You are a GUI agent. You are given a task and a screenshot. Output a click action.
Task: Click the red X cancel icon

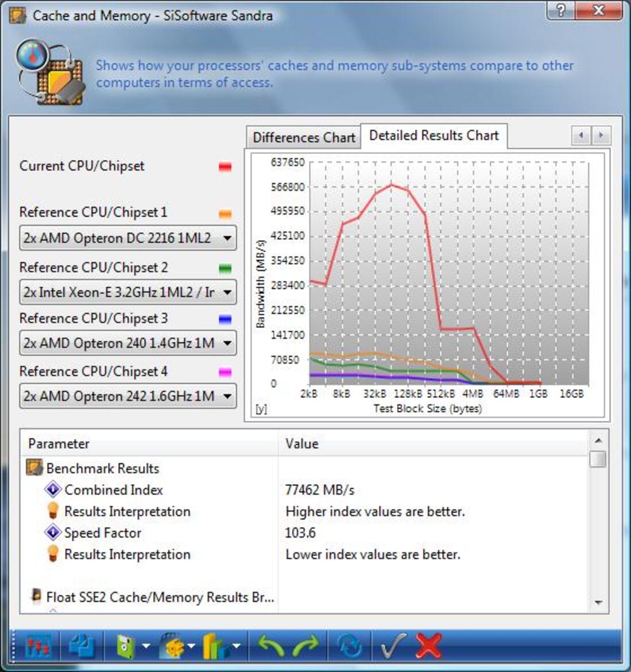[x=428, y=646]
